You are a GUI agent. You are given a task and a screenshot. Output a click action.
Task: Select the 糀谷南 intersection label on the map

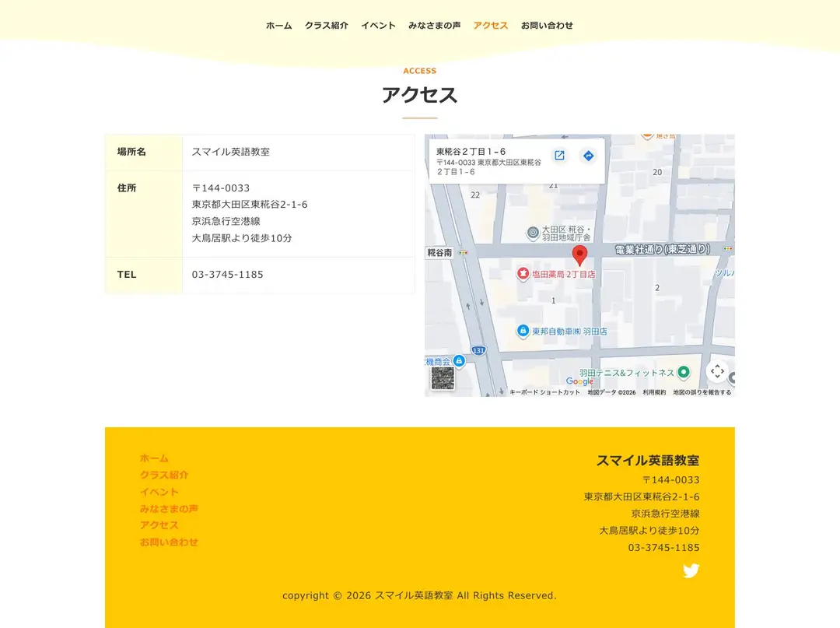point(439,252)
